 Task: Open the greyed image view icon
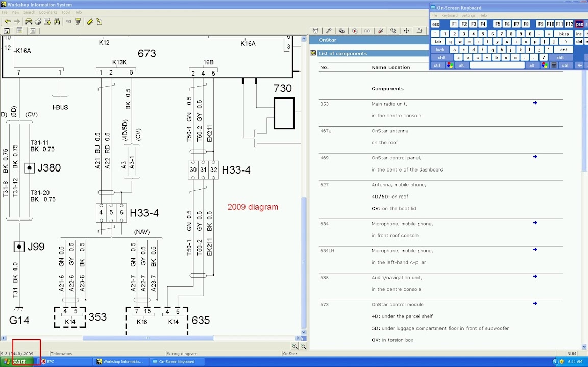point(32,31)
